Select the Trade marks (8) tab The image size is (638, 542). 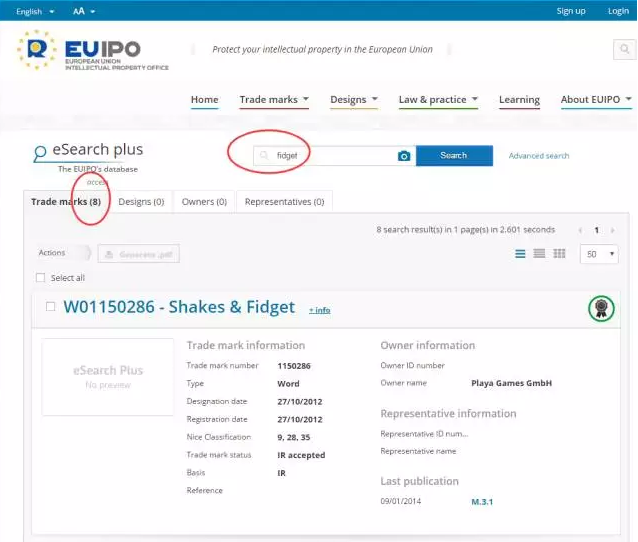[x=66, y=202]
